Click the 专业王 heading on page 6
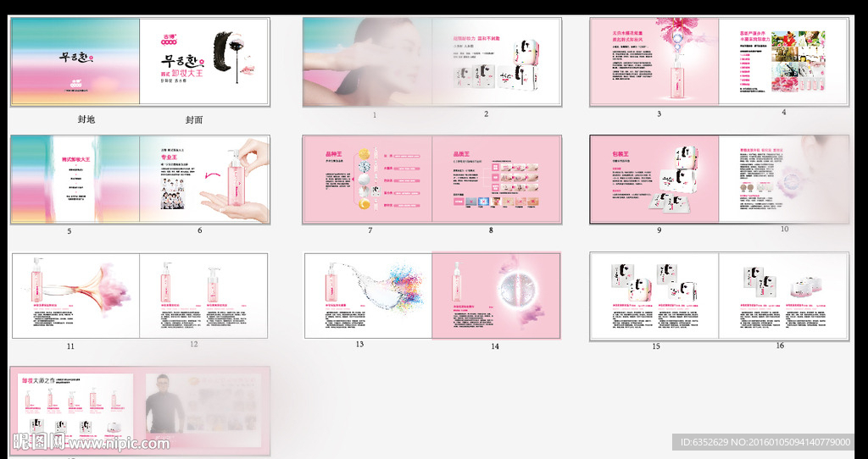This screenshot has height=459, width=868. [169, 158]
